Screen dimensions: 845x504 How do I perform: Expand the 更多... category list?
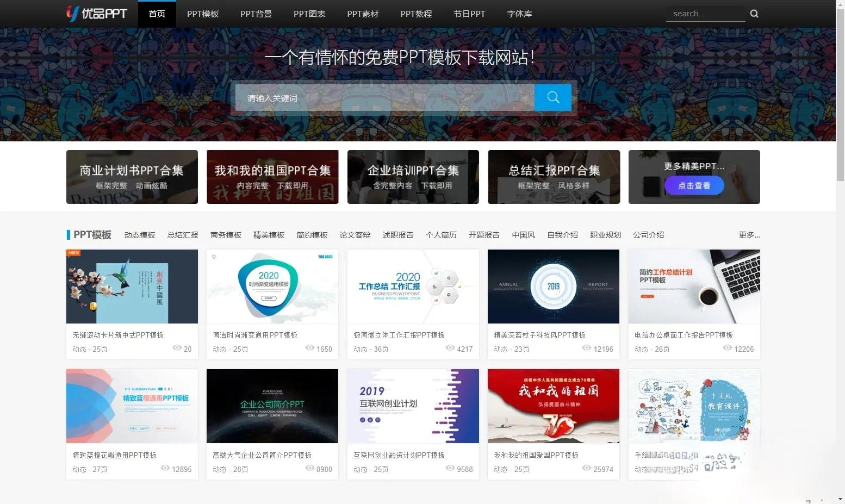coord(749,235)
